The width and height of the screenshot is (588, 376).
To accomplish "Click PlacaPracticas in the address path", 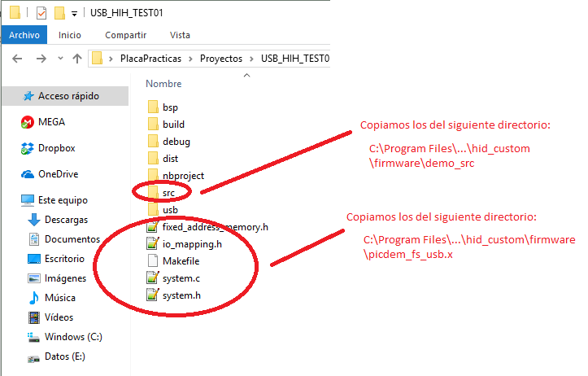I will coord(150,59).
